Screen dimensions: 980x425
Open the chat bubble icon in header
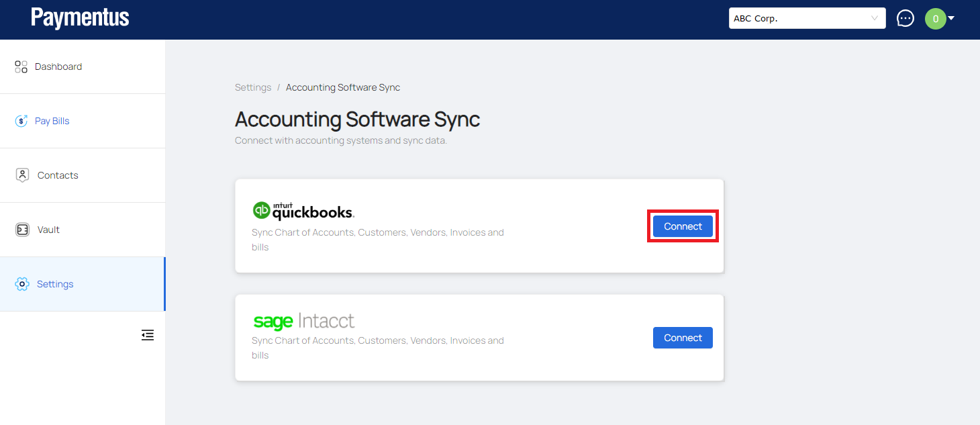point(905,18)
